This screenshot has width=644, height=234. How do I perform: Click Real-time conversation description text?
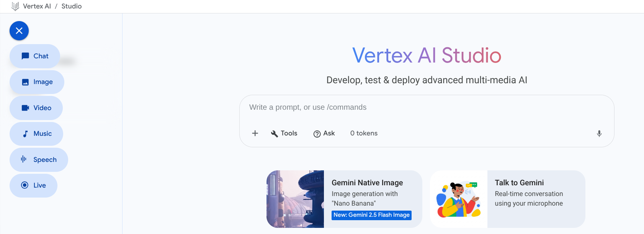click(x=529, y=199)
